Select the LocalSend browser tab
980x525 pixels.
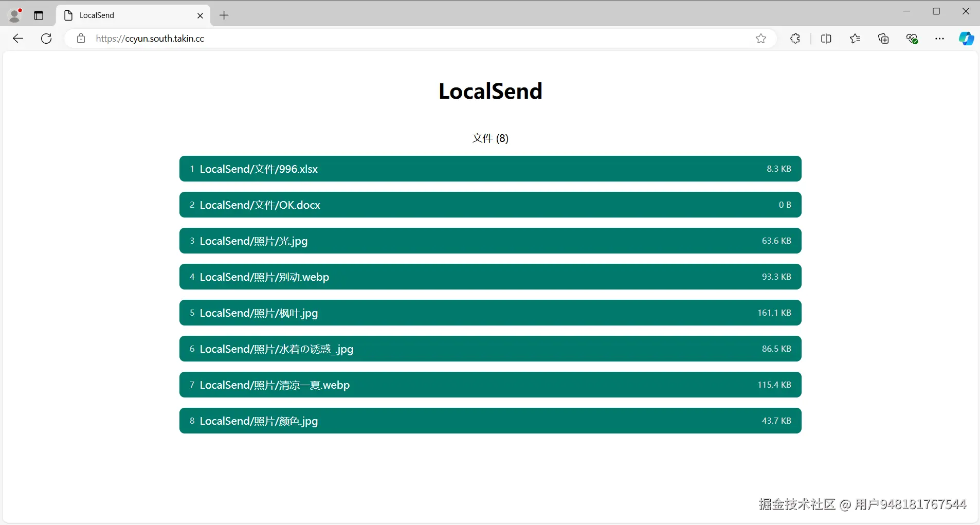point(133,15)
